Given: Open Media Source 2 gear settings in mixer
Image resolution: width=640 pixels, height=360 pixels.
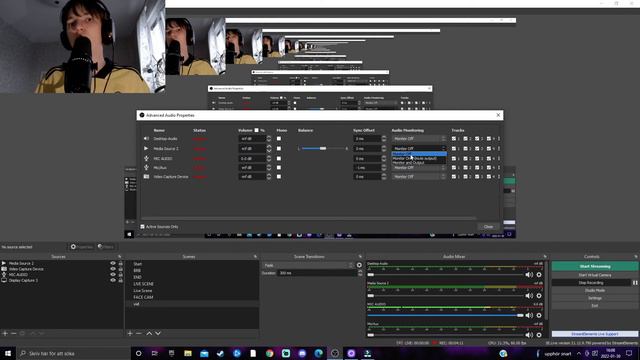Looking at the screenshot, I should pos(539,296).
